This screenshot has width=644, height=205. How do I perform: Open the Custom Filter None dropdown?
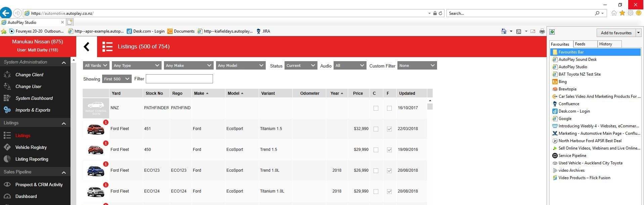417,66
